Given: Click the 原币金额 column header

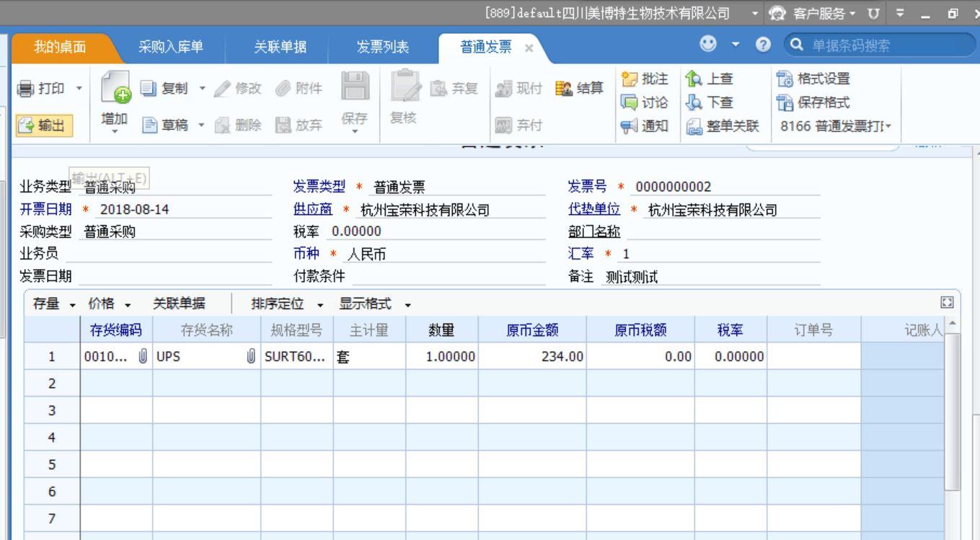Looking at the screenshot, I should [532, 330].
